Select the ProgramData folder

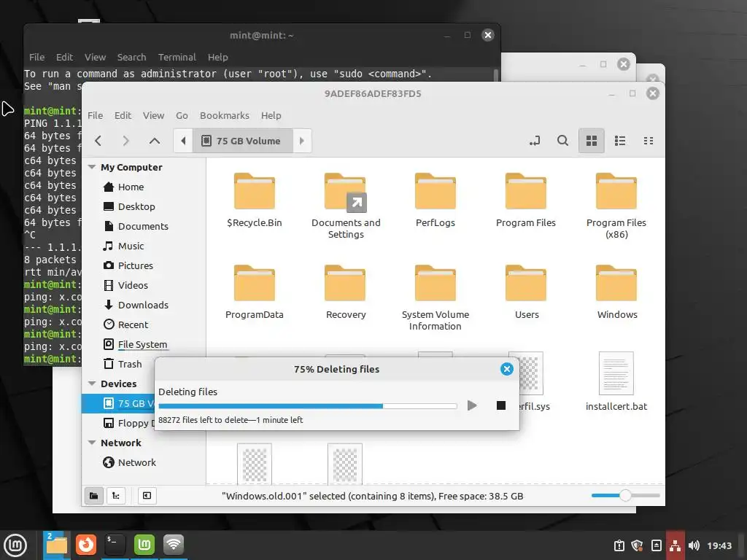(x=255, y=292)
